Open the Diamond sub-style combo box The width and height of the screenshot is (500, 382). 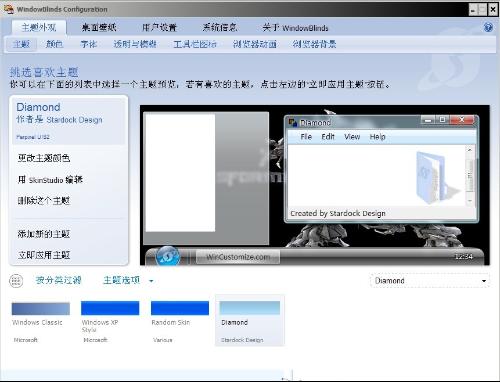(430, 281)
